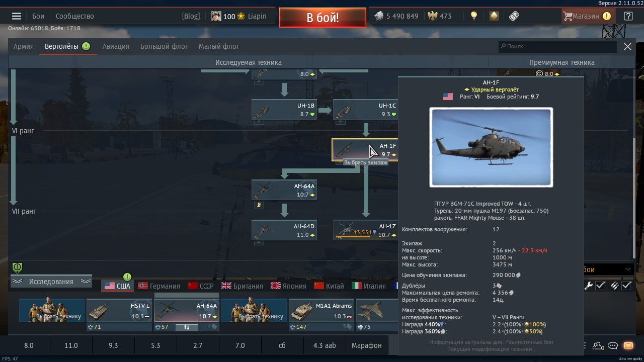Image resolution: width=644 pixels, height=362 pixels.
Task: Open the chat bubble icon
Action: pyautogui.click(x=613, y=345)
